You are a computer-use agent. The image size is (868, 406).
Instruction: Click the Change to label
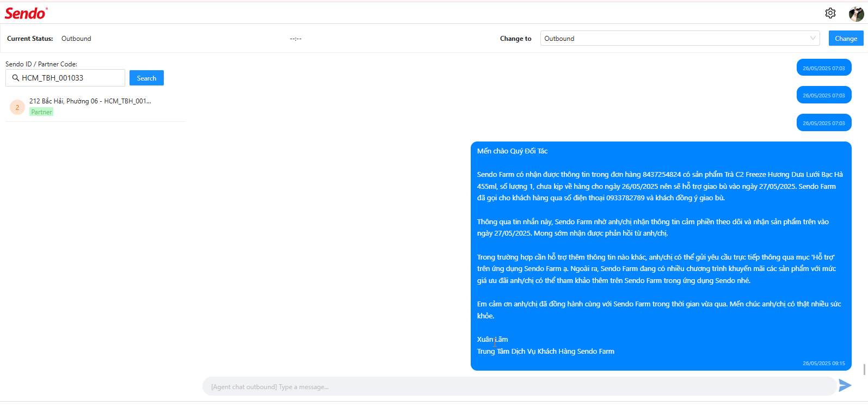[x=516, y=39]
